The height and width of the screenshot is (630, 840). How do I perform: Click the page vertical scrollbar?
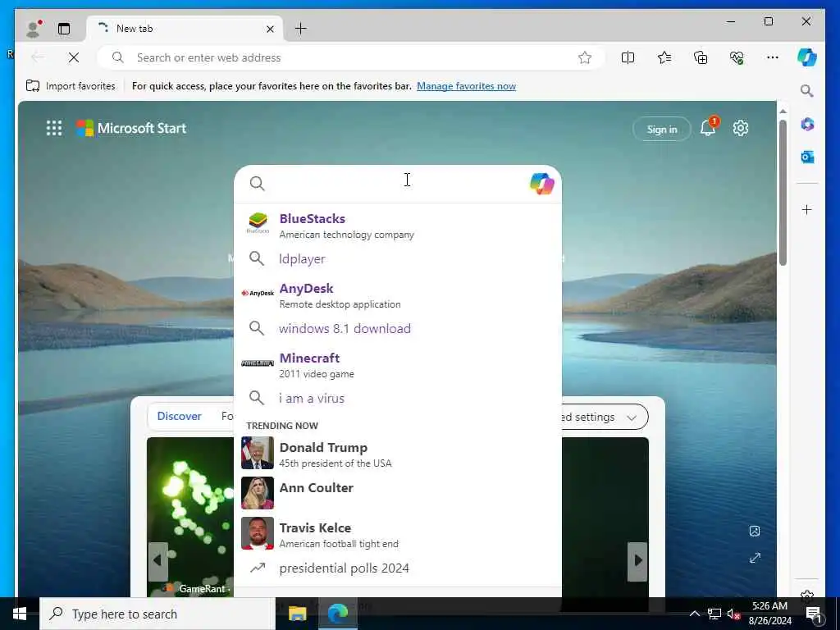[783, 193]
